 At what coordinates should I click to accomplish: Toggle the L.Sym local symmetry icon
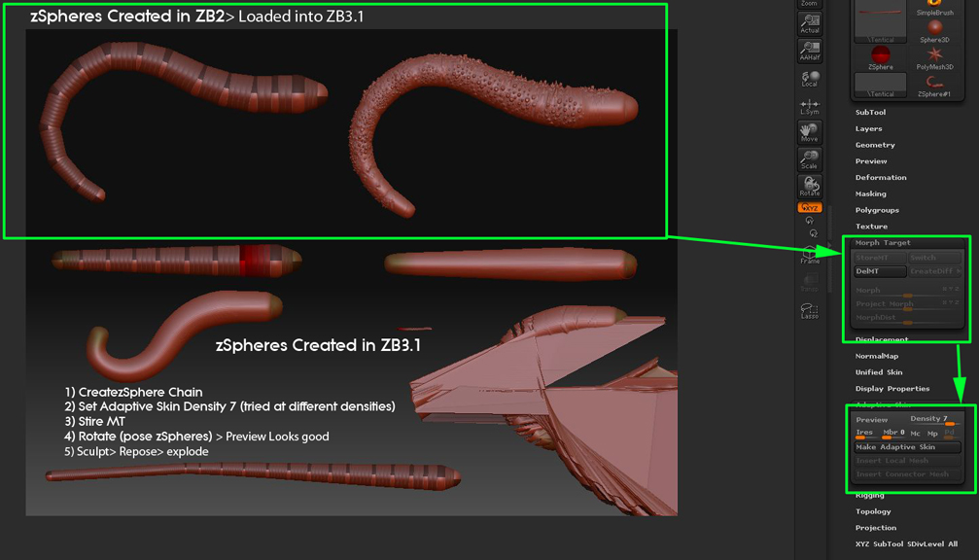tap(810, 106)
